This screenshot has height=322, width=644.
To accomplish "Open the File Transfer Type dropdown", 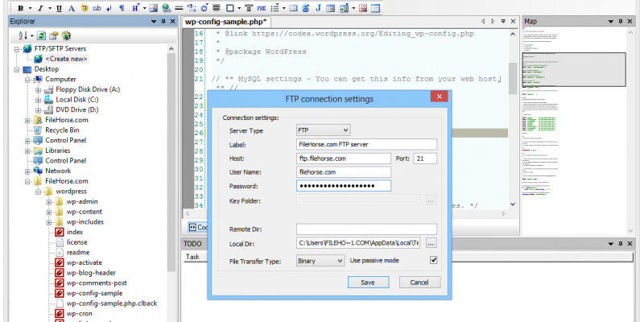I will coord(320,261).
